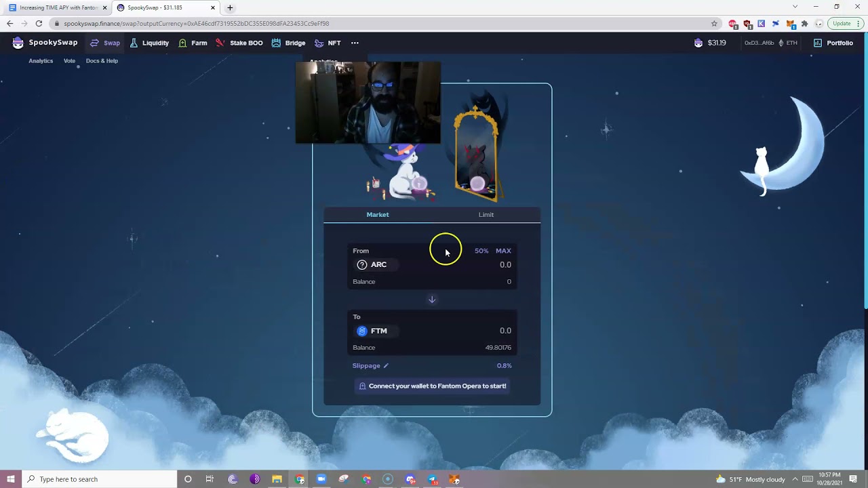Viewport: 868px width, 488px height.
Task: Expand the three-dot more menu
Action: [355, 43]
